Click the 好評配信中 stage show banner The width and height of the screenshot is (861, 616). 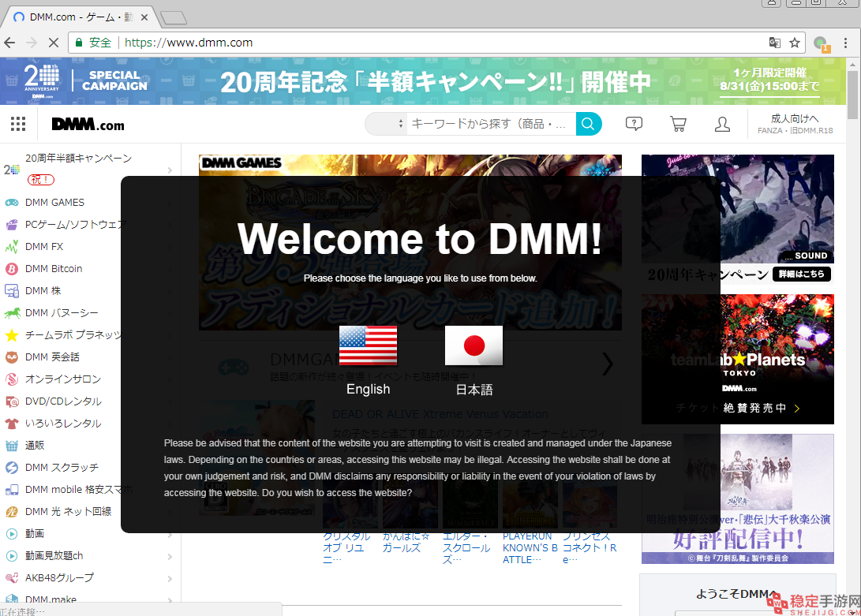(737, 498)
